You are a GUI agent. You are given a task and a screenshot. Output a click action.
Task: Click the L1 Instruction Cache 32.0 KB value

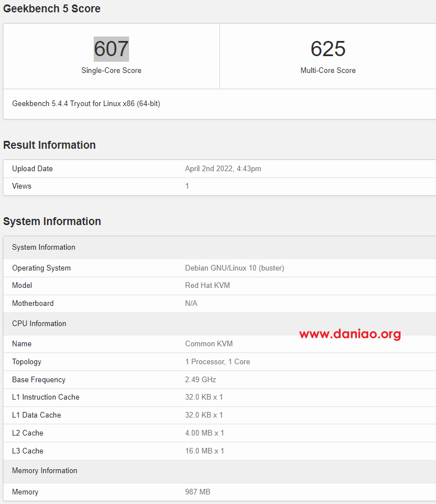coord(204,397)
